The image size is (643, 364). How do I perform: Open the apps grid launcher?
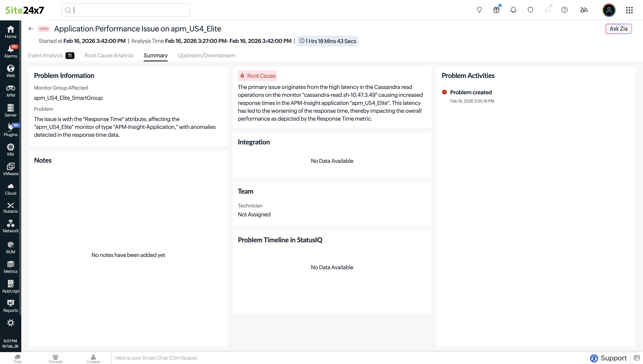[629, 10]
